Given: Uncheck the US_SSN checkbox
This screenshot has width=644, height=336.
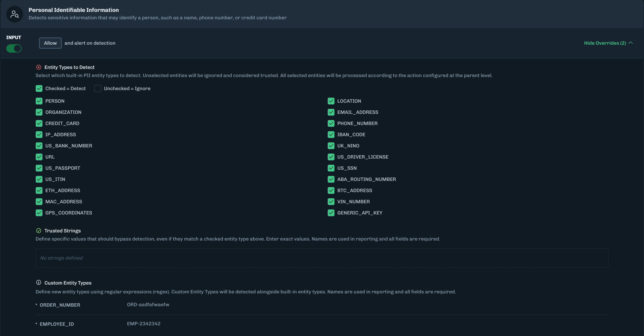Looking at the screenshot, I should tap(331, 168).
